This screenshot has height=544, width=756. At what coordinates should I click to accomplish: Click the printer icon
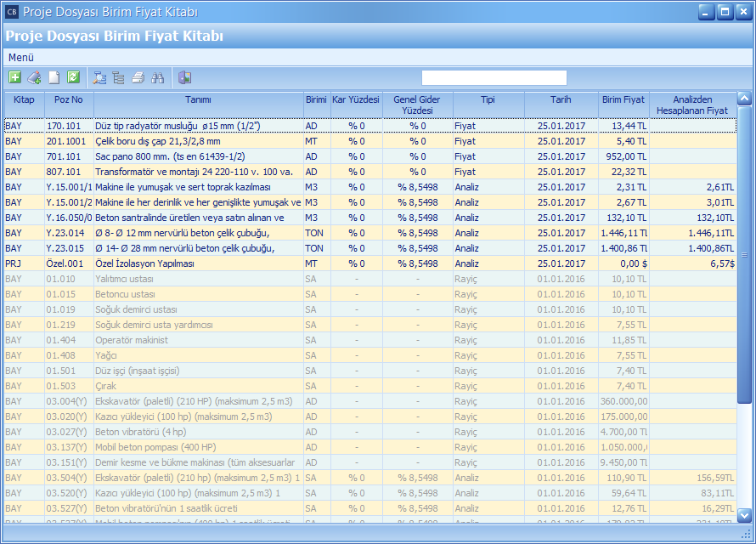pos(138,77)
